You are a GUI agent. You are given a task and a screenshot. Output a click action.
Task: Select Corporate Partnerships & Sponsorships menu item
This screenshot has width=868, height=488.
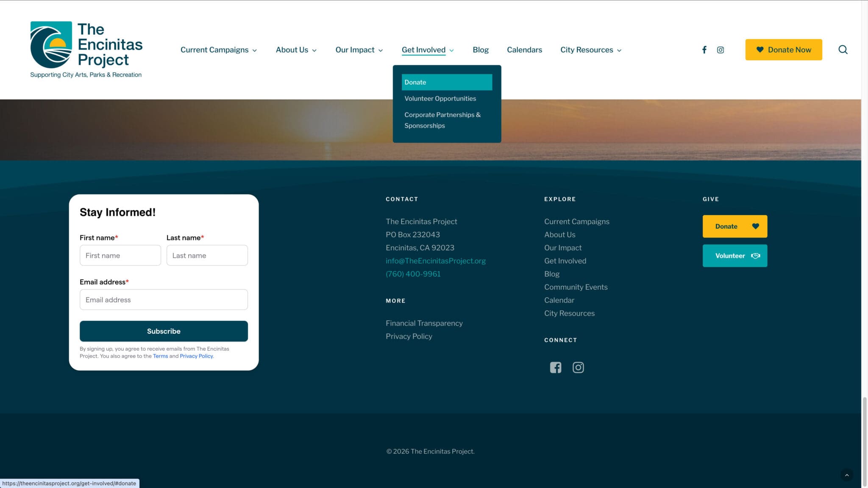tap(442, 120)
